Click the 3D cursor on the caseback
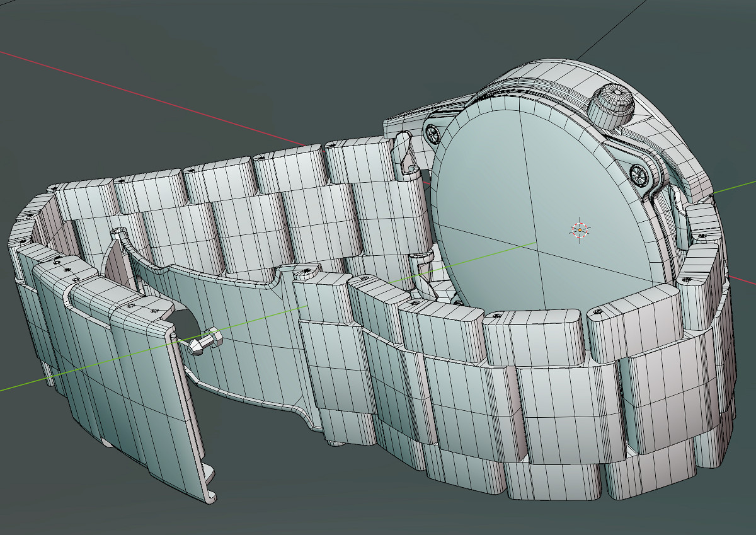Screen dimensions: 756x535 click(579, 229)
